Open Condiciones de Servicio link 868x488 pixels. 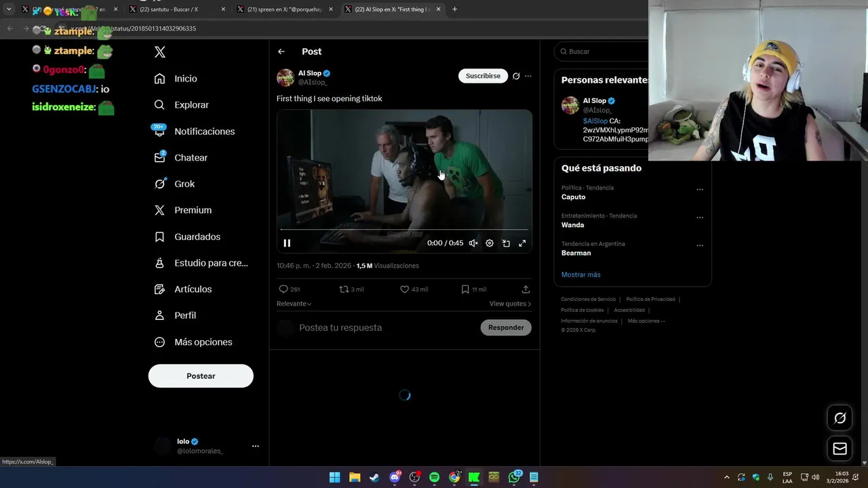588,299
